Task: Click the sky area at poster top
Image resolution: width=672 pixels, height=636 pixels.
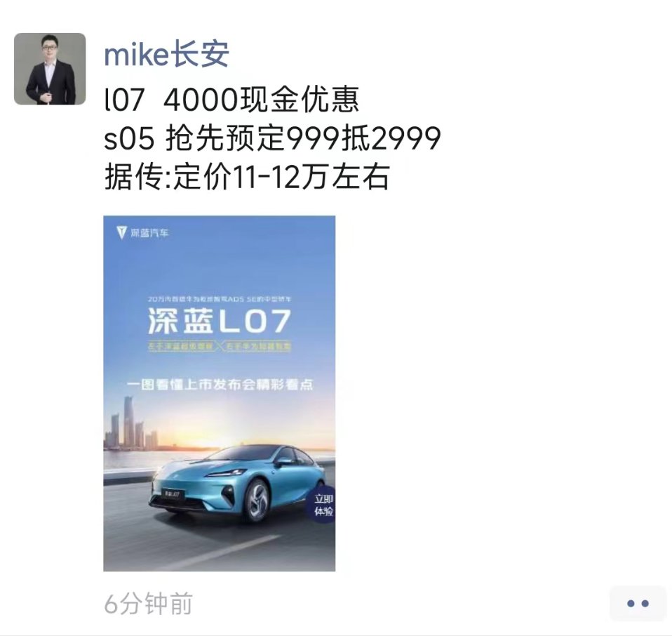Action: pyautogui.click(x=220, y=262)
